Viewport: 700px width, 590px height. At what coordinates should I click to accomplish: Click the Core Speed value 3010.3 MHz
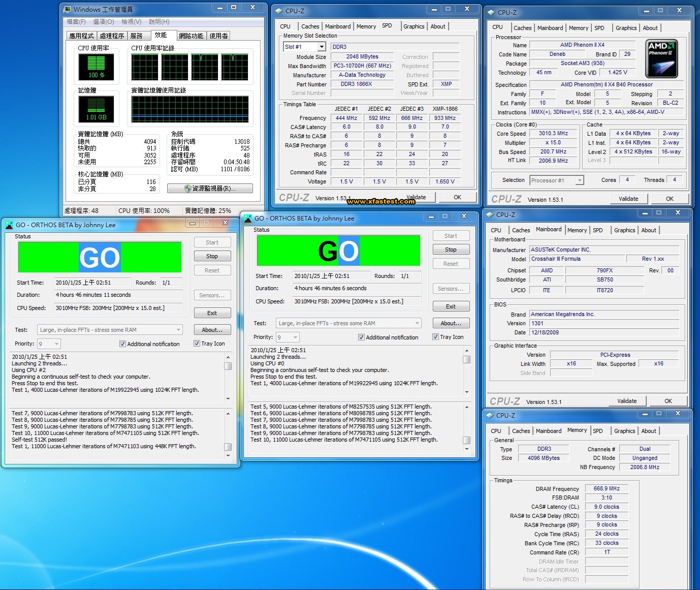[x=553, y=134]
